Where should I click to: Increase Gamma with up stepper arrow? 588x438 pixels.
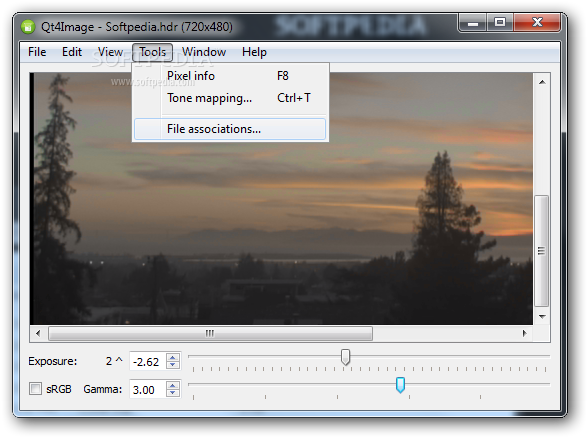pos(172,385)
